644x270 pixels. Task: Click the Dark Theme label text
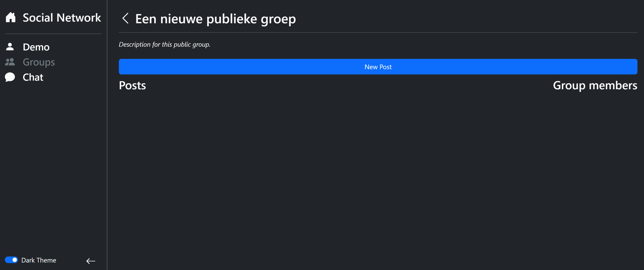pos(39,260)
